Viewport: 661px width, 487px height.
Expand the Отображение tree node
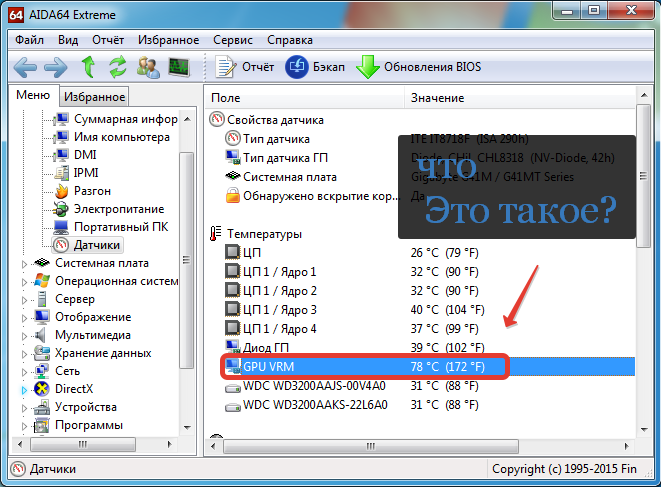(24, 318)
